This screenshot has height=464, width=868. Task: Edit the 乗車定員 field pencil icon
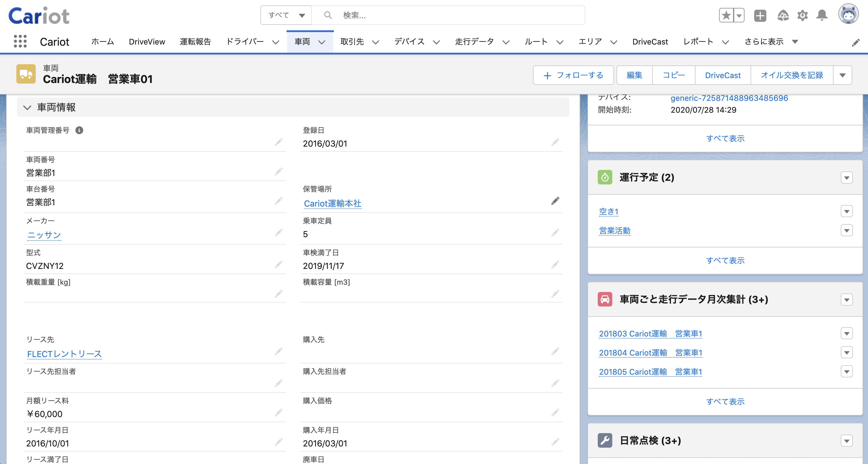point(555,232)
